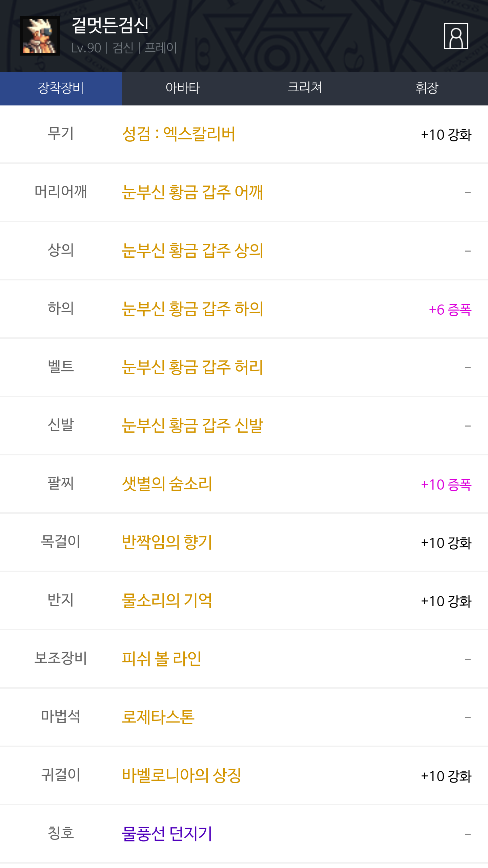488x868 pixels.
Task: Click 눈부신 황금 갑주 어깨 item
Action: [192, 192]
